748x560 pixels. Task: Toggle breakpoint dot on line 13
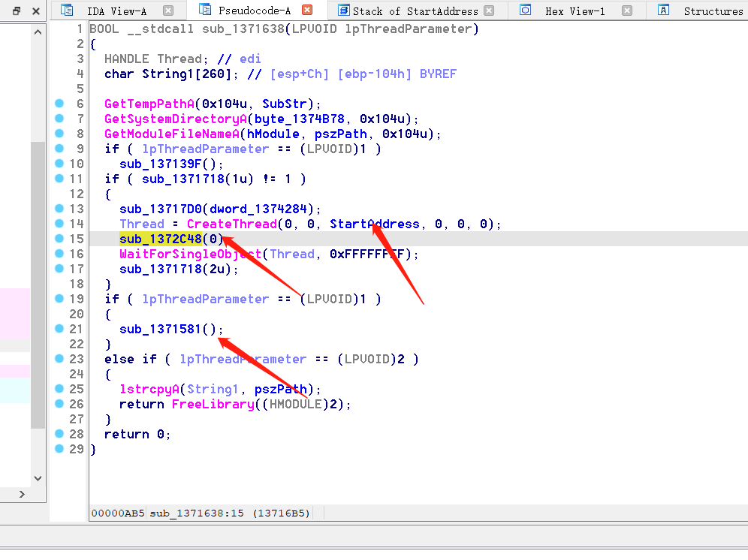[x=59, y=209]
